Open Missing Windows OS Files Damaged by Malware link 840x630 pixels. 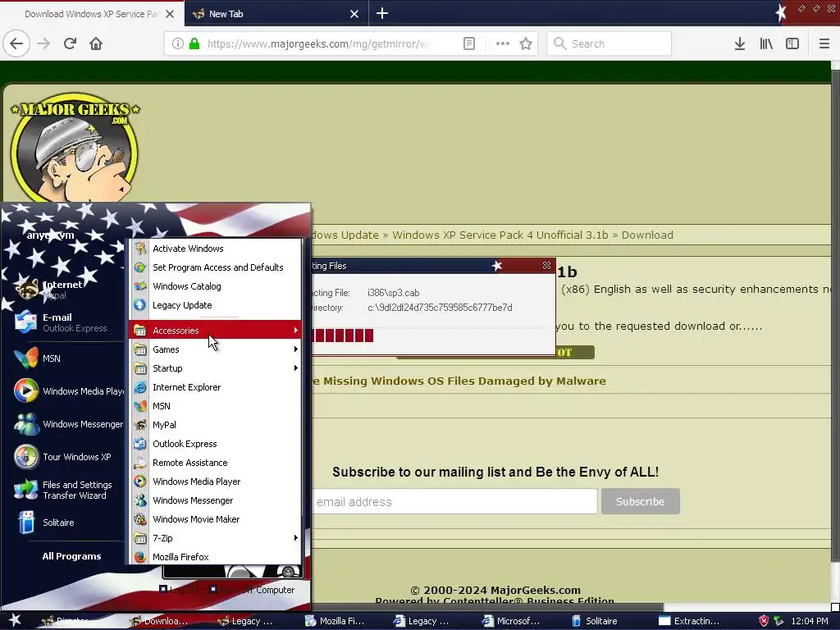click(459, 381)
